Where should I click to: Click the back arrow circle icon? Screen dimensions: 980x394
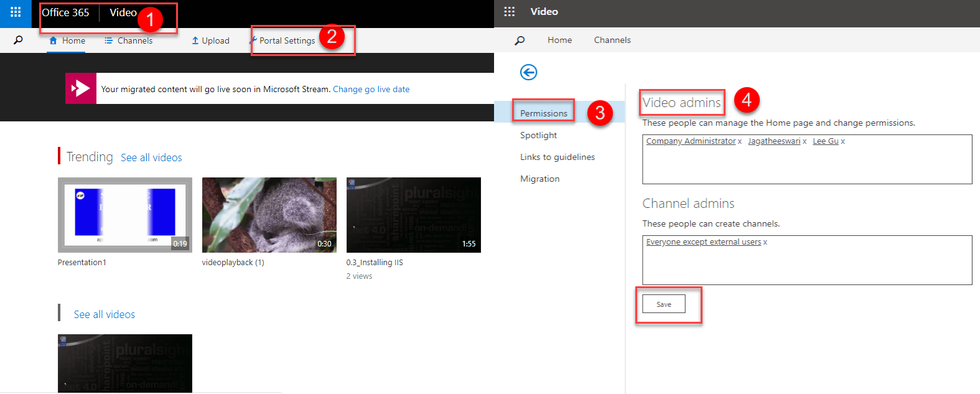point(528,72)
